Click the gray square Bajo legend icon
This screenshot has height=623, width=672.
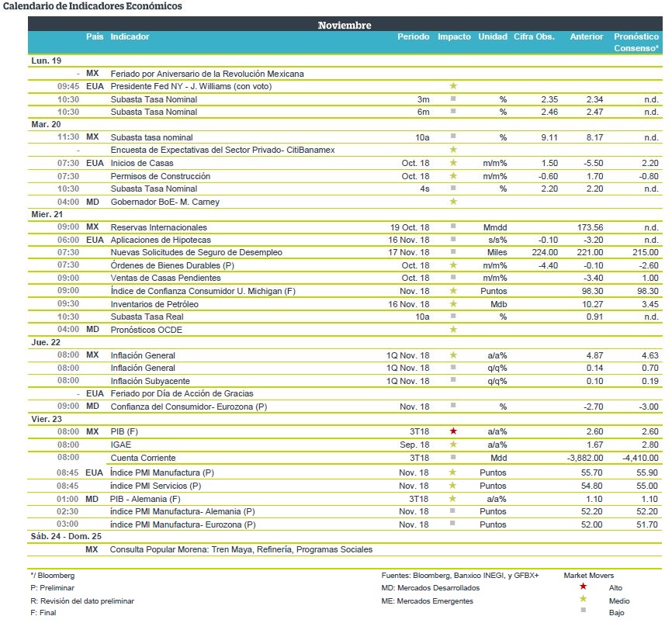pyautogui.click(x=584, y=610)
